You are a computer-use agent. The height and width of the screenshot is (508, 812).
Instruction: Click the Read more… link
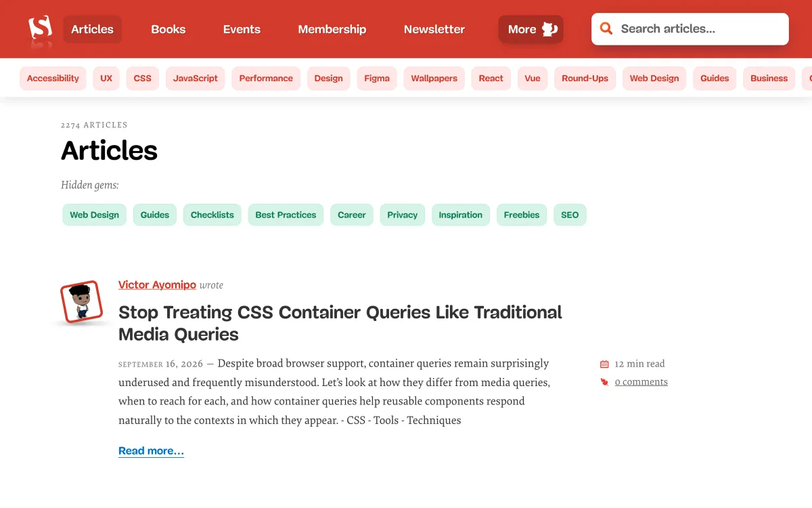coord(151,451)
